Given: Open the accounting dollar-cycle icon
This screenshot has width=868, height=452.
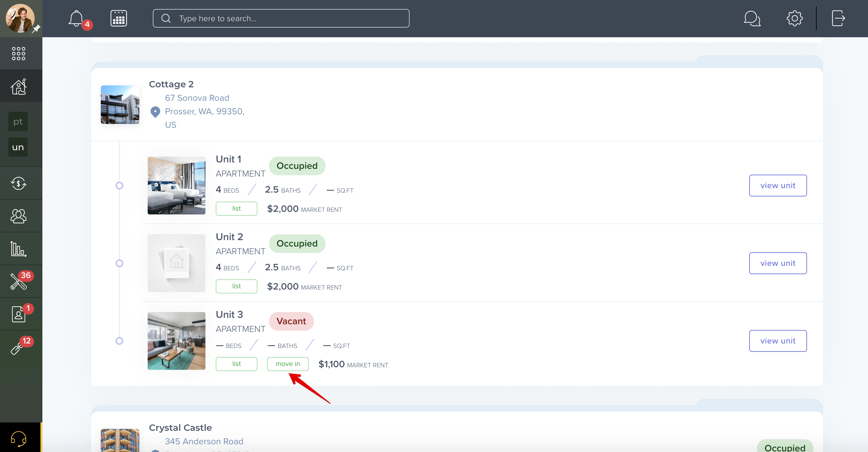Looking at the screenshot, I should point(19,183).
